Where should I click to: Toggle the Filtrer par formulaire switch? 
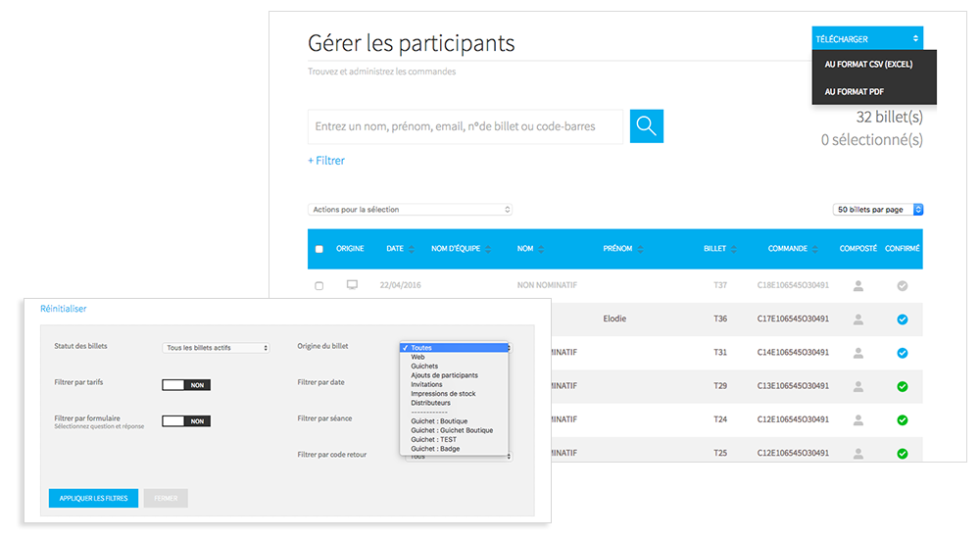(186, 421)
